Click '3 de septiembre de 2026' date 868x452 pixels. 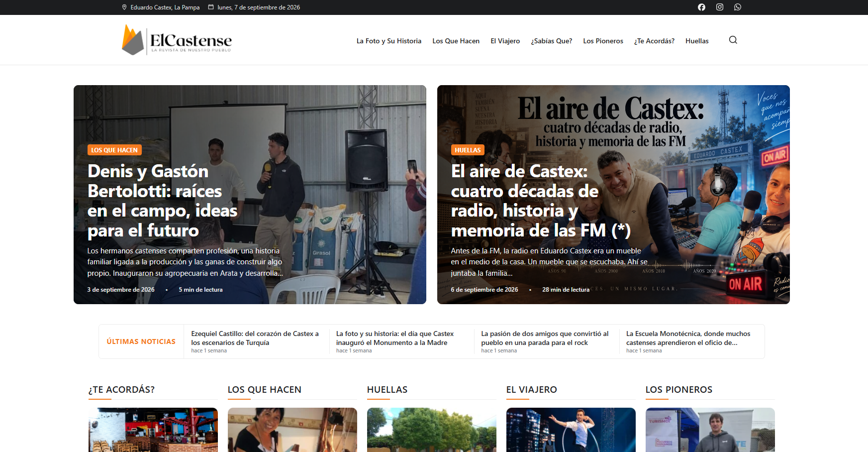[x=121, y=290]
